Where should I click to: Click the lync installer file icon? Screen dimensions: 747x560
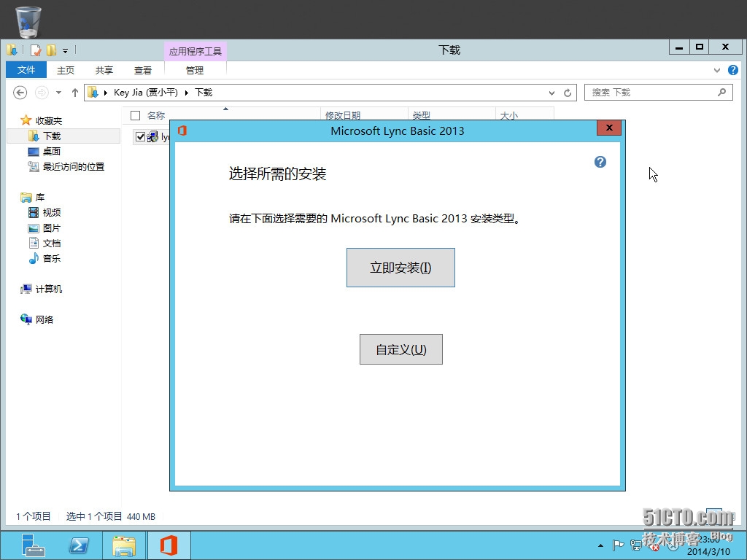coord(153,137)
